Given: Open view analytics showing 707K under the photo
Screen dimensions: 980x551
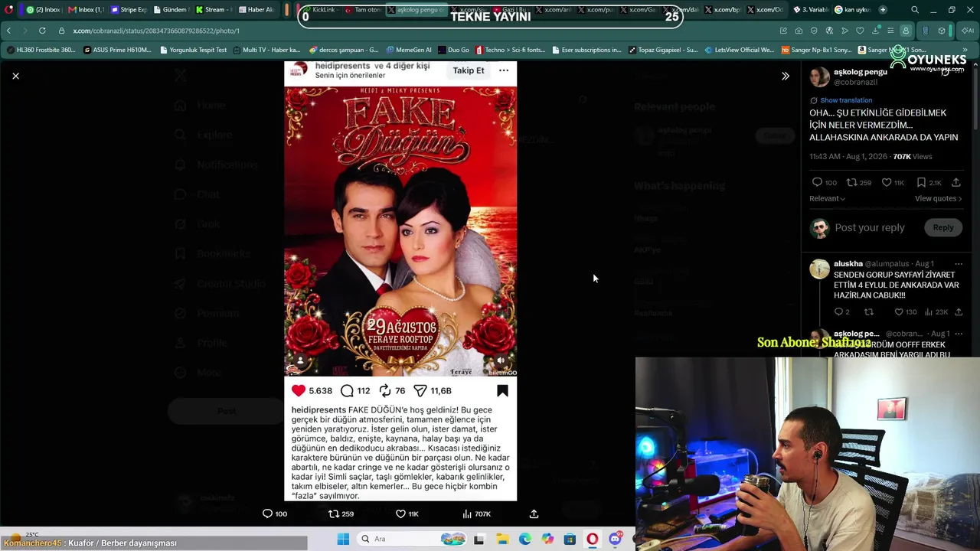Looking at the screenshot, I should pyautogui.click(x=477, y=514).
